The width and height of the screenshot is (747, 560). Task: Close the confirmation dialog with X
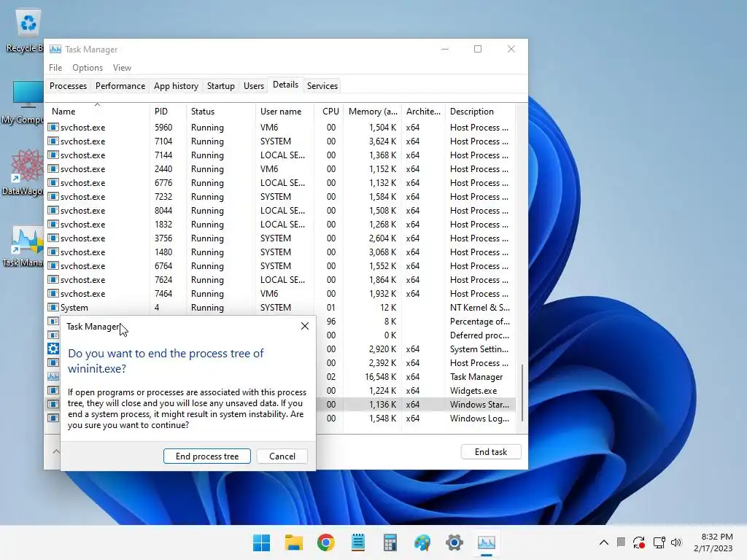click(x=305, y=326)
